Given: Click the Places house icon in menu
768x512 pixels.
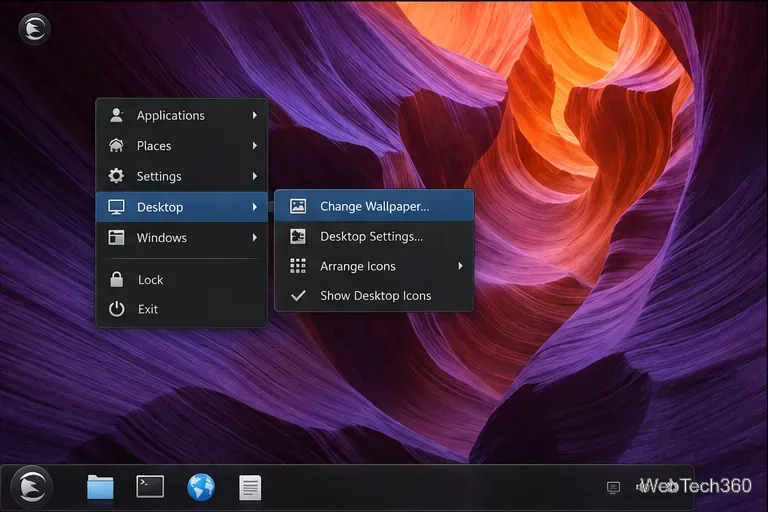Looking at the screenshot, I should (x=116, y=146).
